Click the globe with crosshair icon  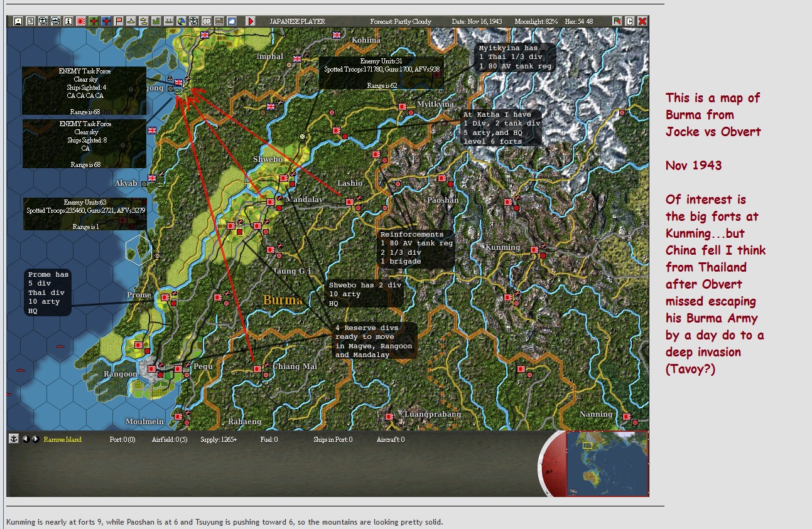(x=193, y=21)
